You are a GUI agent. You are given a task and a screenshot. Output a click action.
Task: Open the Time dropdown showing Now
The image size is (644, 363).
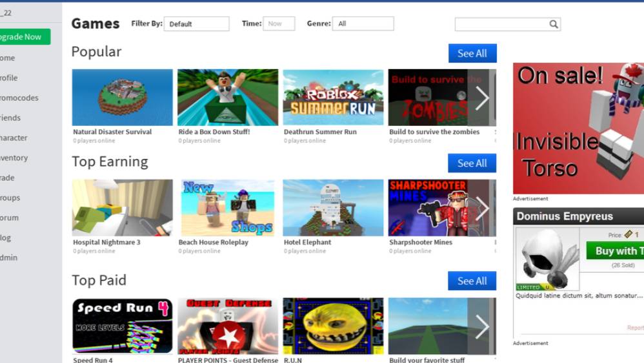pos(279,24)
